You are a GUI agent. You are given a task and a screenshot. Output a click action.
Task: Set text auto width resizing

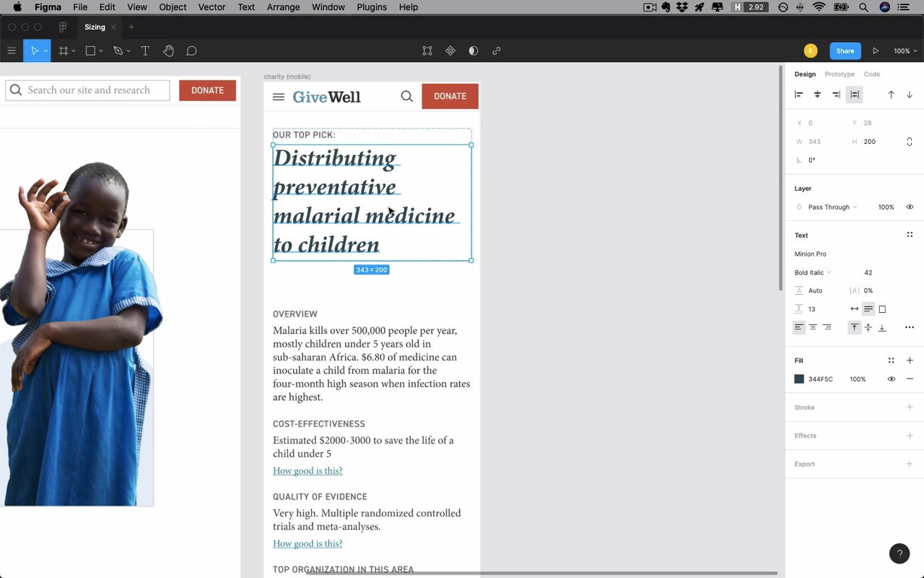pyautogui.click(x=855, y=309)
